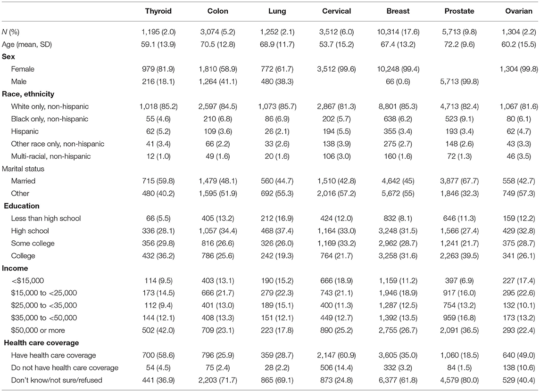This screenshot has height=392, width=540.
Task: Click the Thyroid column header
Action: tap(158, 11)
